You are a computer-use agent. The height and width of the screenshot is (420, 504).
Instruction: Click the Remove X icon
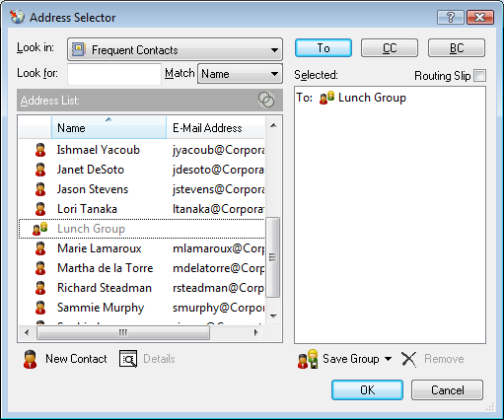[x=409, y=359]
